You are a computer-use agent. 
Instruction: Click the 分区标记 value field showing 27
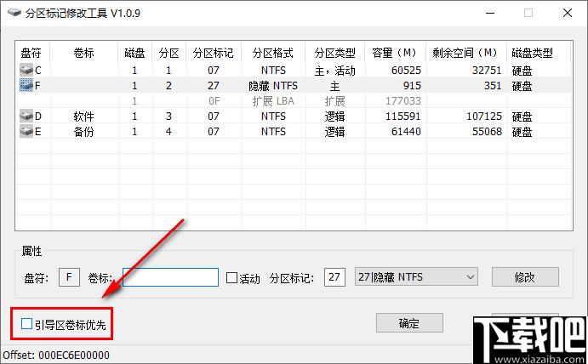pos(334,277)
